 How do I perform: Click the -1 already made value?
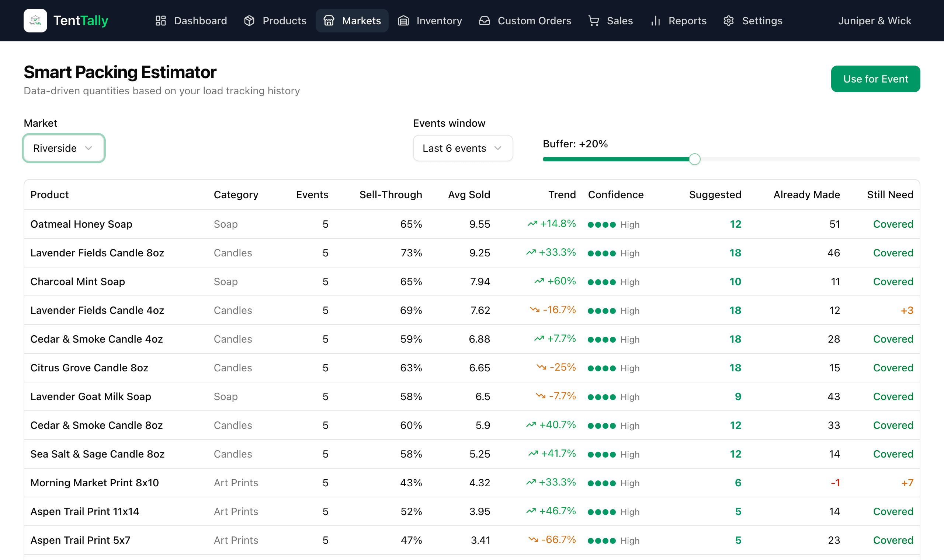coord(835,483)
